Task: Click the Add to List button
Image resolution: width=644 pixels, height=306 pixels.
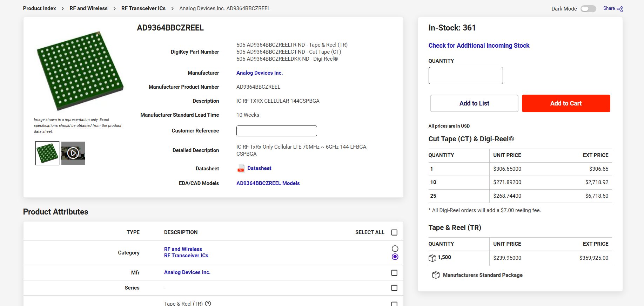Action: (474, 103)
